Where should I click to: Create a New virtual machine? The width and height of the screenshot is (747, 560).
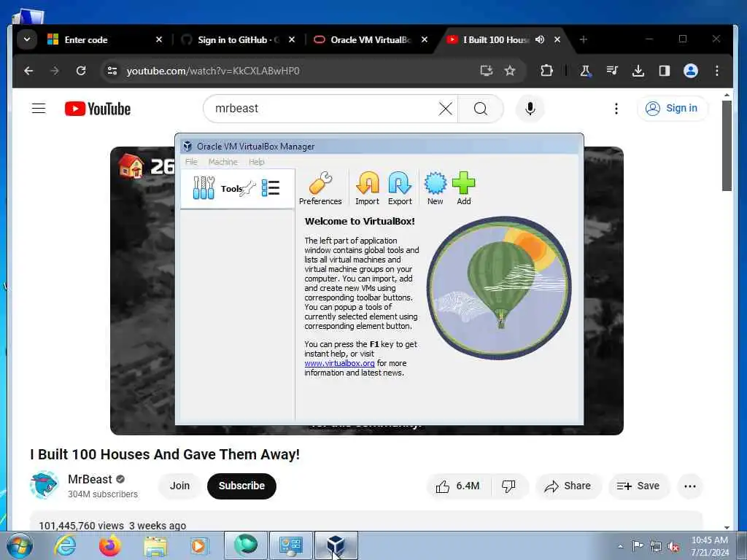(435, 189)
